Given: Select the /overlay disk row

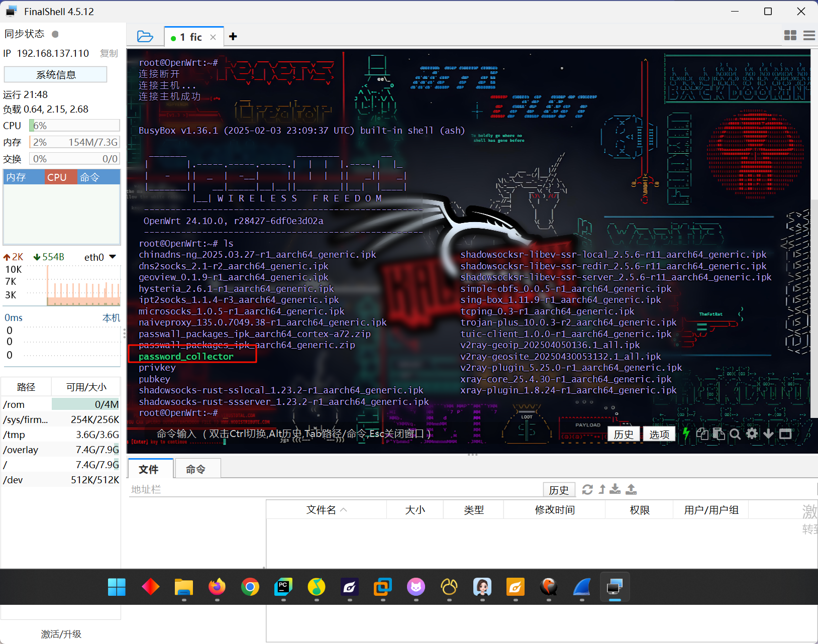Looking at the screenshot, I should 61,450.
